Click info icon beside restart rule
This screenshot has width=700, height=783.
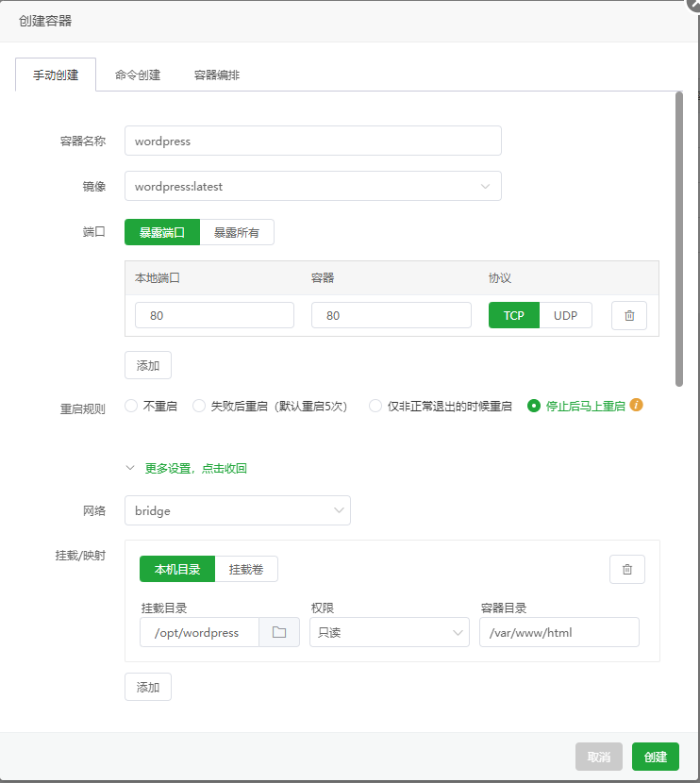pos(637,406)
